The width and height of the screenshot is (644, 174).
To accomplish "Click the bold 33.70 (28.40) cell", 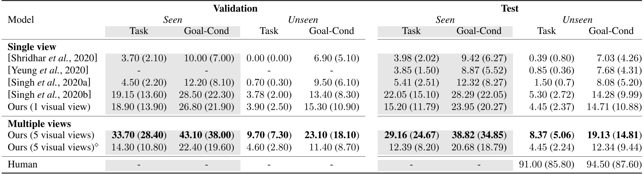I will 139,135.
